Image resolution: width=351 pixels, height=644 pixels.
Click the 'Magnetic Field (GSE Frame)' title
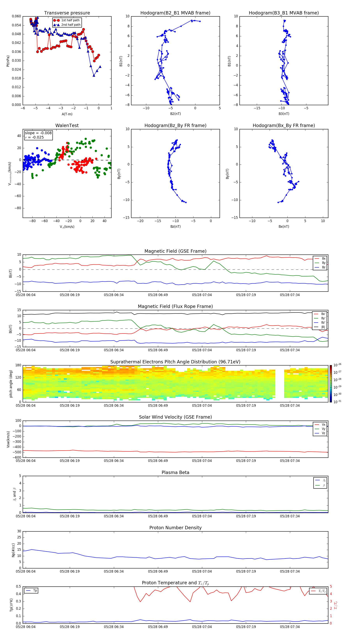pyautogui.click(x=175, y=251)
